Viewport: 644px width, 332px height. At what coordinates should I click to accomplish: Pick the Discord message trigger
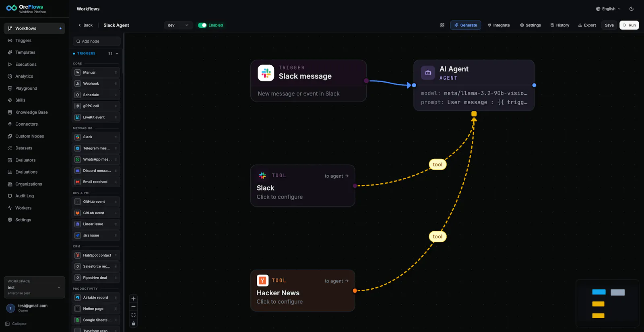coord(96,171)
